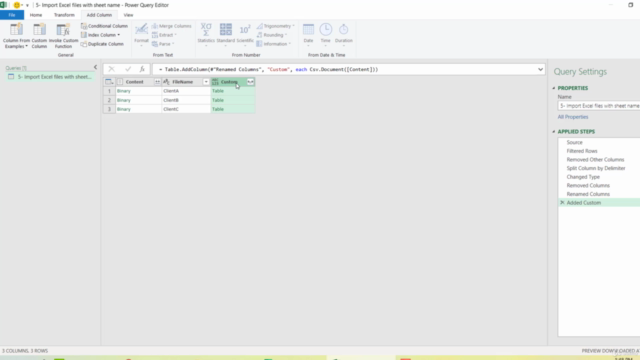Select row number 1
The width and height of the screenshot is (640, 360).
pyautogui.click(x=109, y=91)
